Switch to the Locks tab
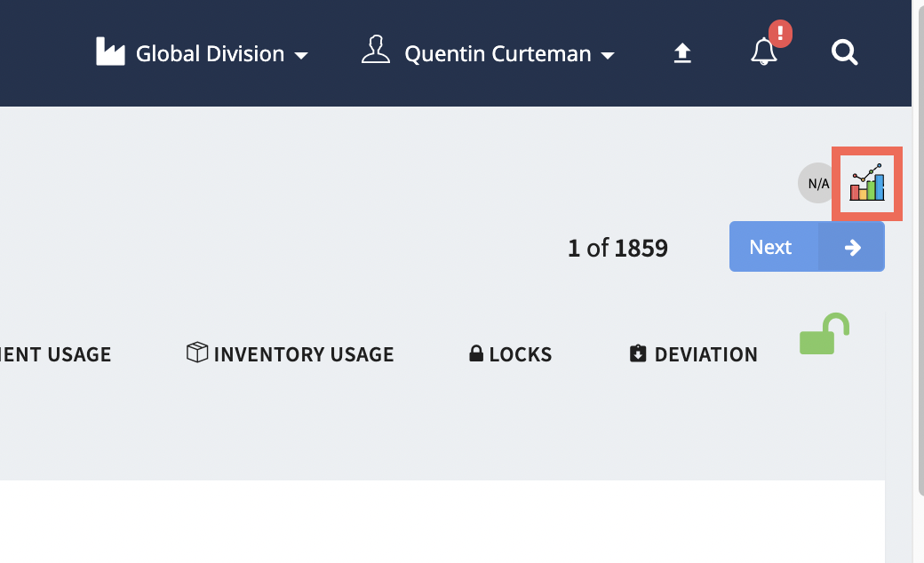 520,354
